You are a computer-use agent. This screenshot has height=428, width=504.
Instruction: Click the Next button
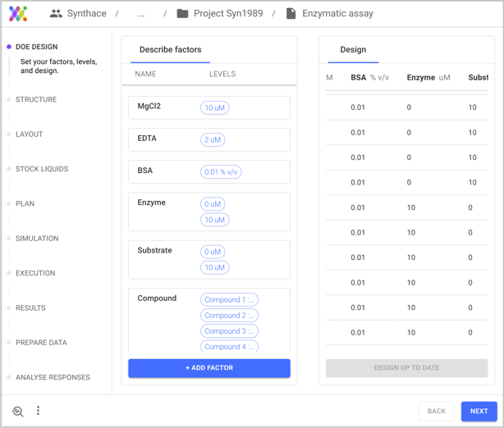[479, 411]
